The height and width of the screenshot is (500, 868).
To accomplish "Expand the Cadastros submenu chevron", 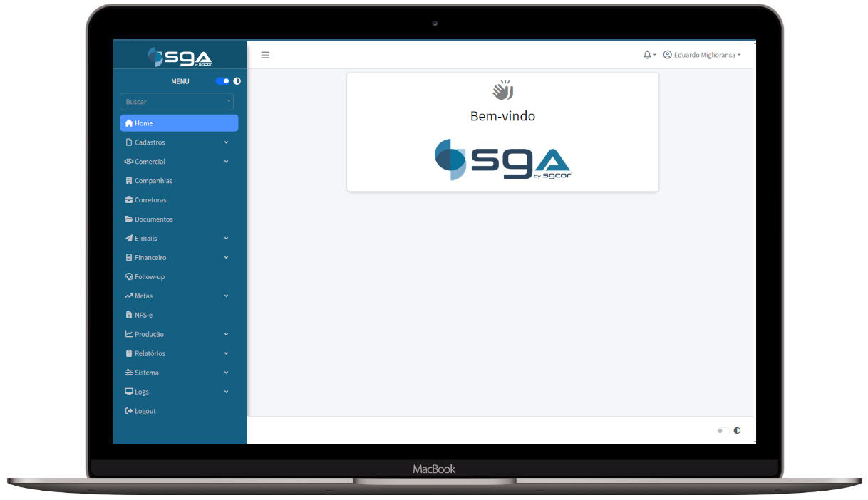I will (227, 142).
